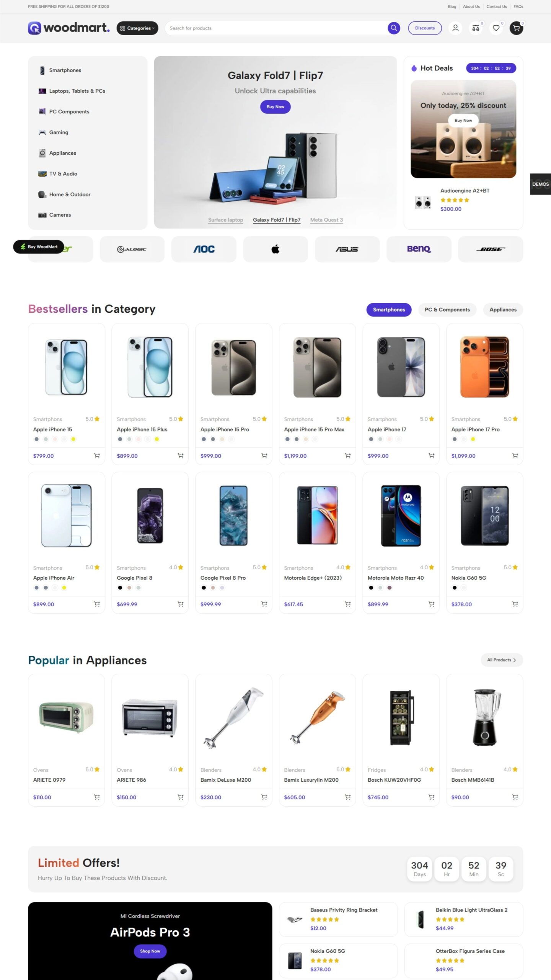The image size is (551, 980).
Task: Switch to PC & Components tab
Action: point(447,310)
